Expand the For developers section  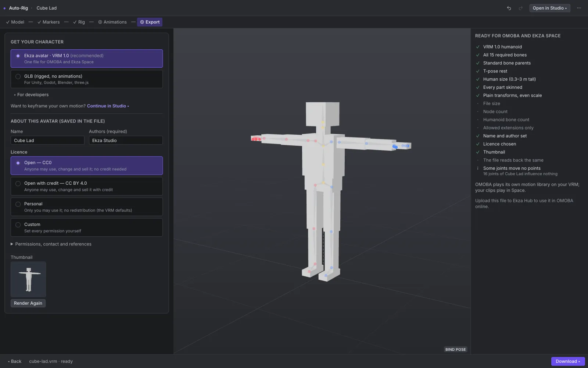(x=31, y=95)
